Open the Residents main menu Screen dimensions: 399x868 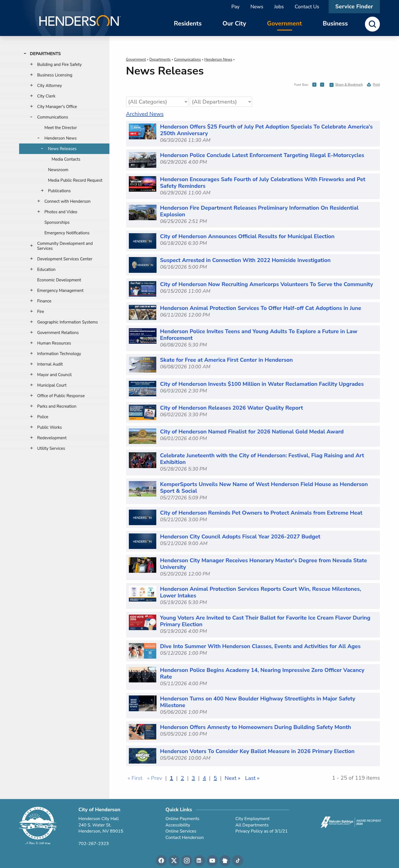188,23
